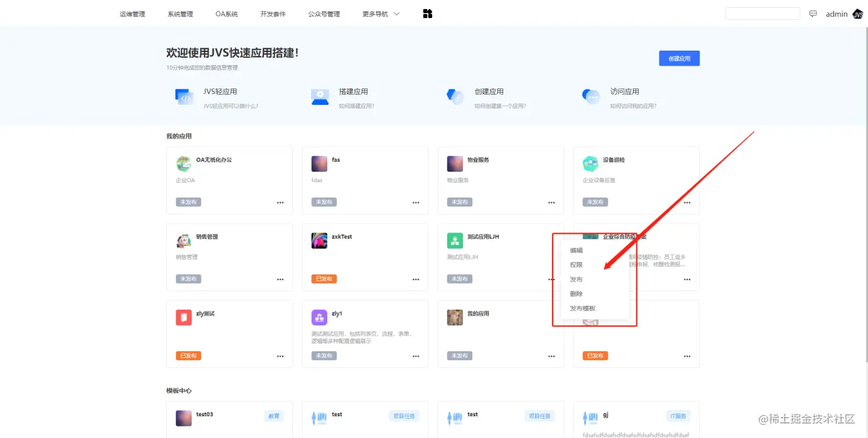The height and width of the screenshot is (438, 868).
Task: Open the 运维管理 menu
Action: pyautogui.click(x=133, y=14)
